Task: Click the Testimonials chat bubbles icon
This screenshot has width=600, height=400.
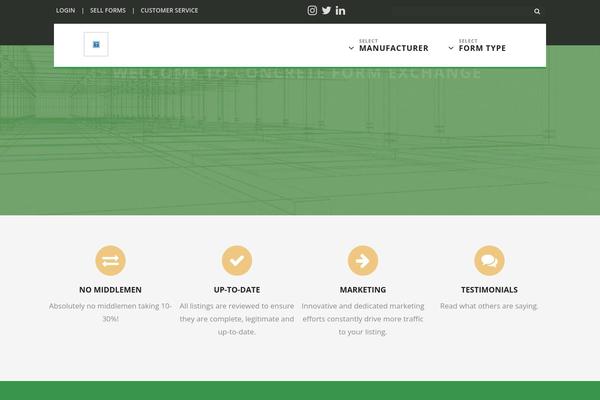Action: (x=489, y=261)
